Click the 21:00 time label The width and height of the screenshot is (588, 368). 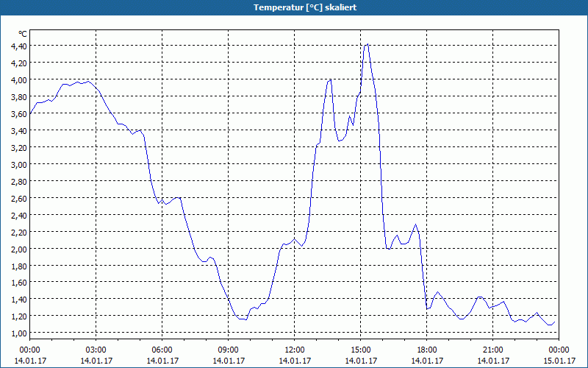pyautogui.click(x=493, y=350)
